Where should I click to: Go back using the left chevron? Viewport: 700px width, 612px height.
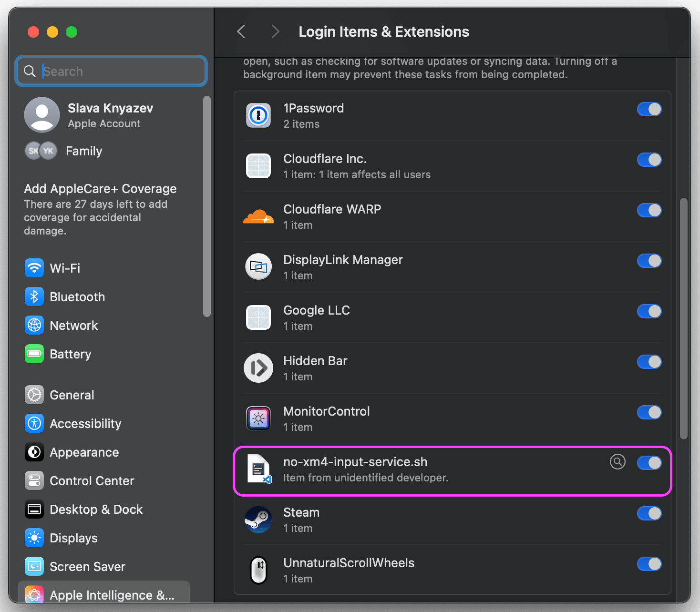point(241,32)
